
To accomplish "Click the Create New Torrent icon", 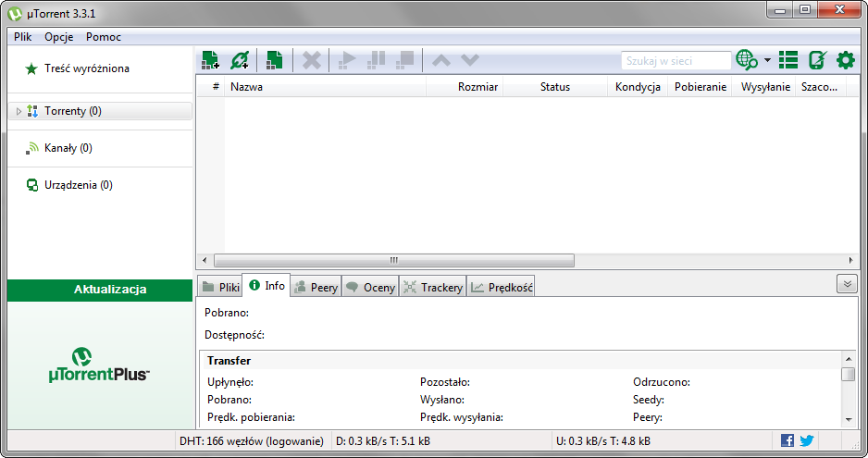I will [274, 60].
